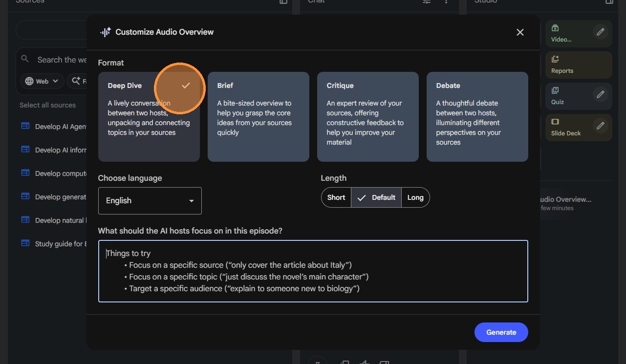
Task: Select the Critique format card
Action: (x=367, y=117)
